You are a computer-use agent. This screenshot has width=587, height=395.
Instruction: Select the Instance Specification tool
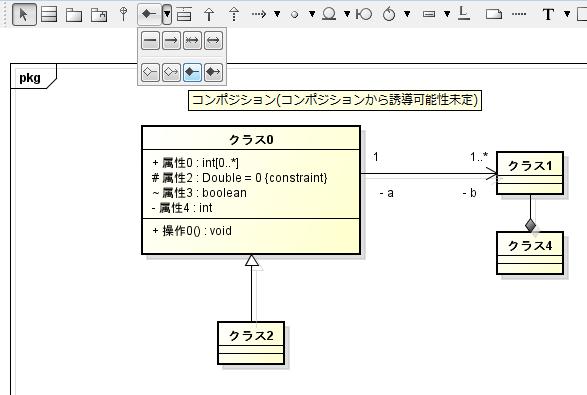coord(429,15)
